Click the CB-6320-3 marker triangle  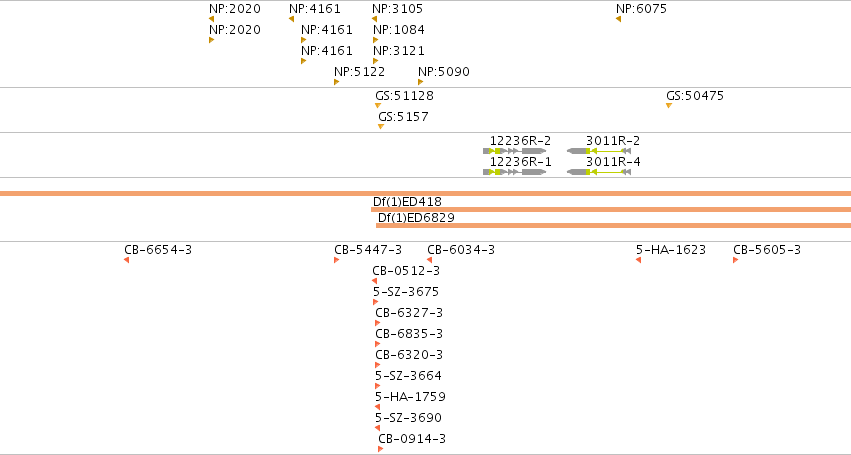378,365
